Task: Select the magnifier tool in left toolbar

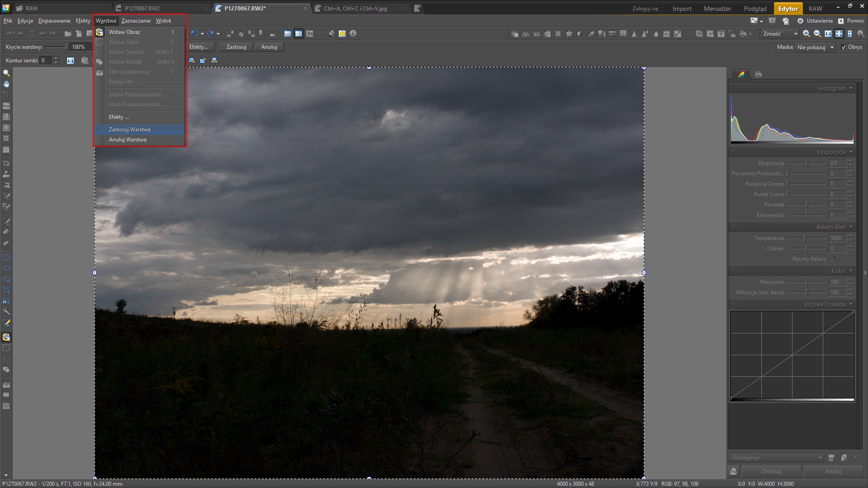Action: [6, 73]
